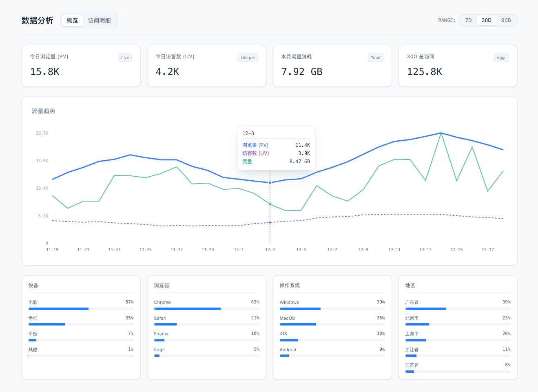Select the 7D time range
The height and width of the screenshot is (392, 538).
point(468,20)
